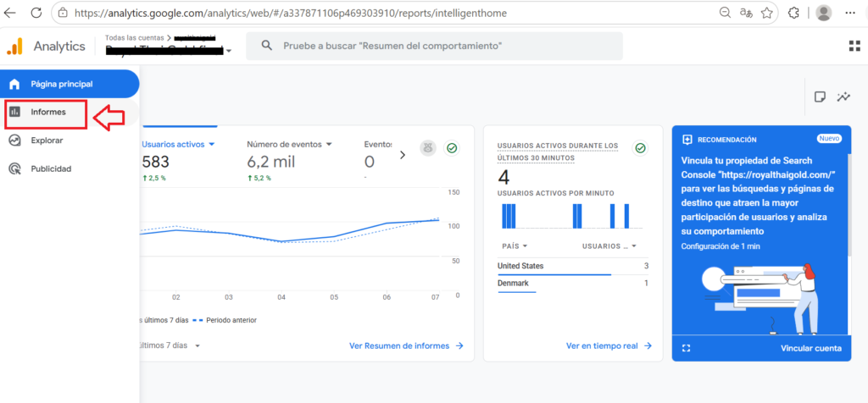Image resolution: width=868 pixels, height=403 pixels.
Task: Click the 583 active users value
Action: point(156,162)
